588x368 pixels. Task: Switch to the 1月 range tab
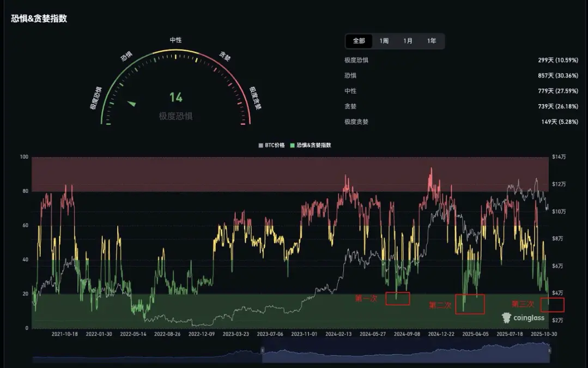(x=408, y=41)
